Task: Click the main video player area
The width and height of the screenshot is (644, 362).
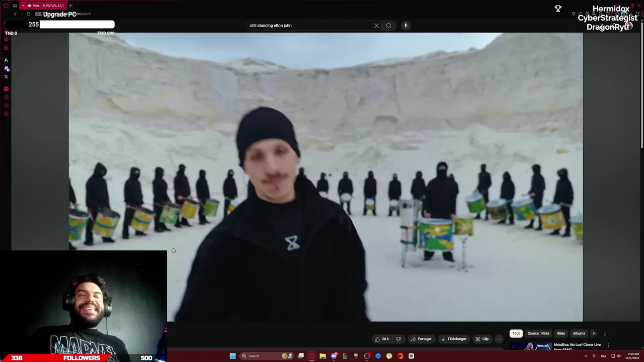Action: [326, 177]
